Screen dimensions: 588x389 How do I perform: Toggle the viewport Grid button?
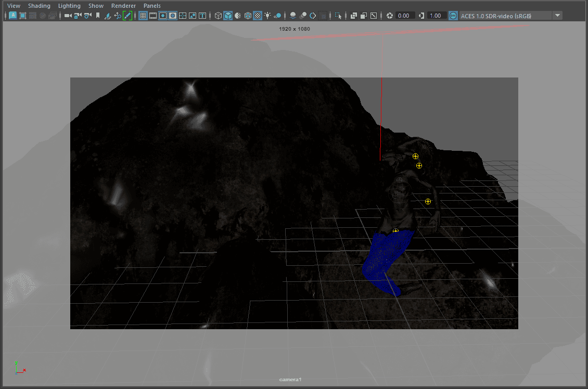143,16
